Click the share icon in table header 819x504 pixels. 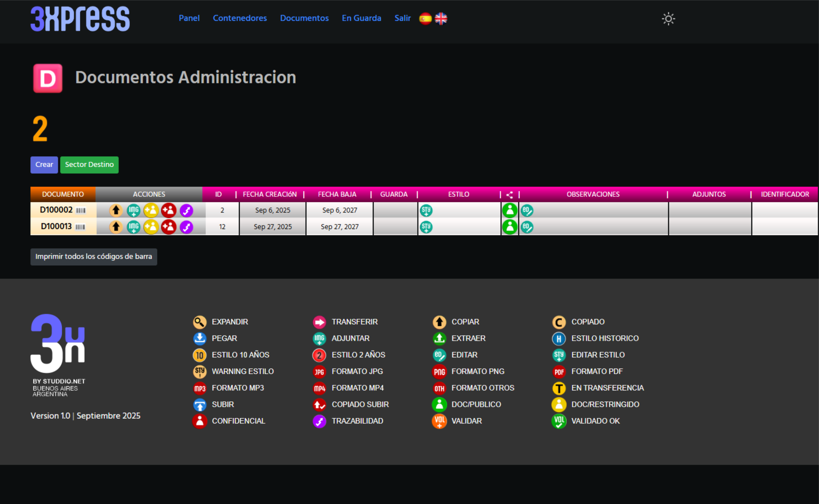510,195
